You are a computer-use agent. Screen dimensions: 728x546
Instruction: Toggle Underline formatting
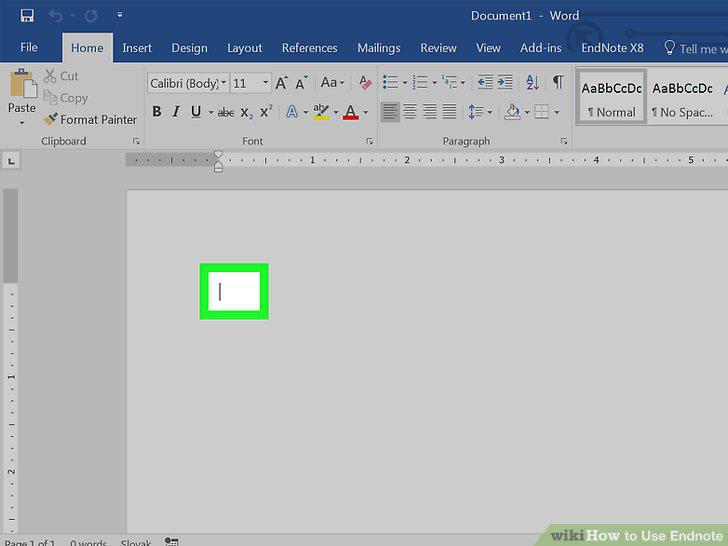click(196, 112)
